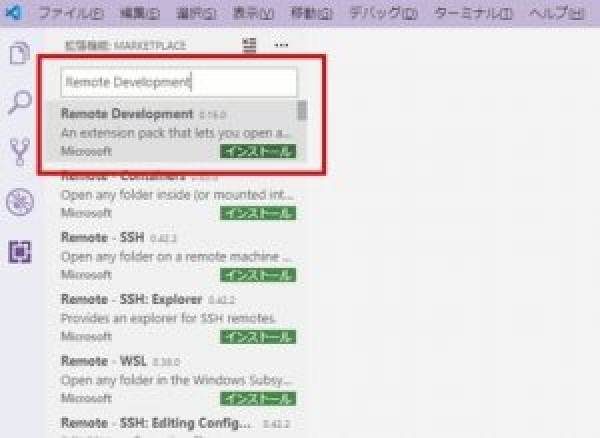Click the clear extensions list icon
This screenshot has width=600, height=438.
(x=249, y=45)
